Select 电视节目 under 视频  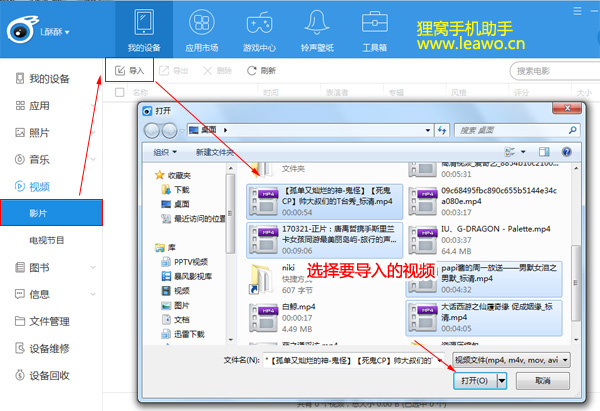click(47, 240)
